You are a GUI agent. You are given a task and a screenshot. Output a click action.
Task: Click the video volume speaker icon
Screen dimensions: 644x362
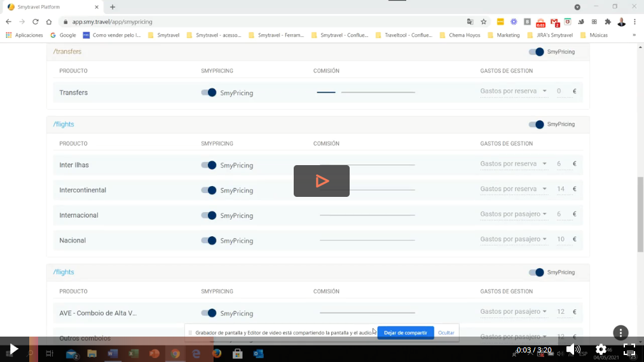572,349
